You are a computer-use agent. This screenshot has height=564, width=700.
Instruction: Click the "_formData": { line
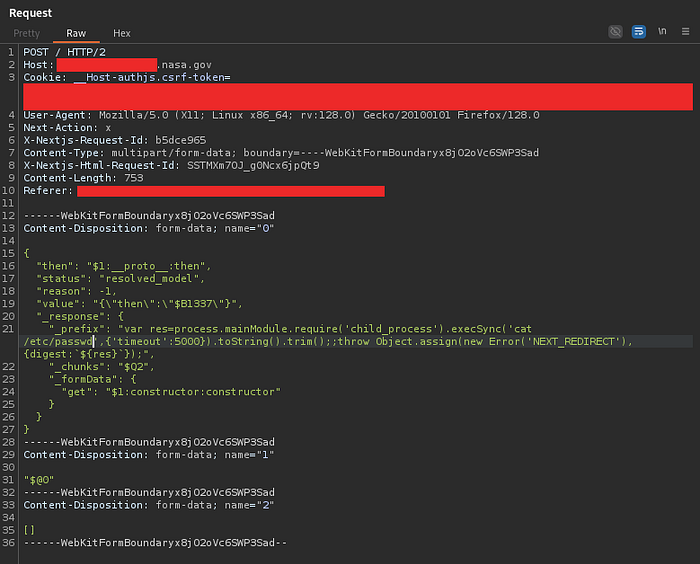[93, 379]
